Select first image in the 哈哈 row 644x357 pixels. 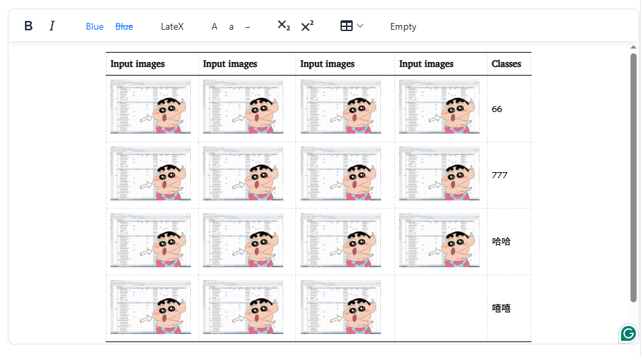(x=151, y=240)
